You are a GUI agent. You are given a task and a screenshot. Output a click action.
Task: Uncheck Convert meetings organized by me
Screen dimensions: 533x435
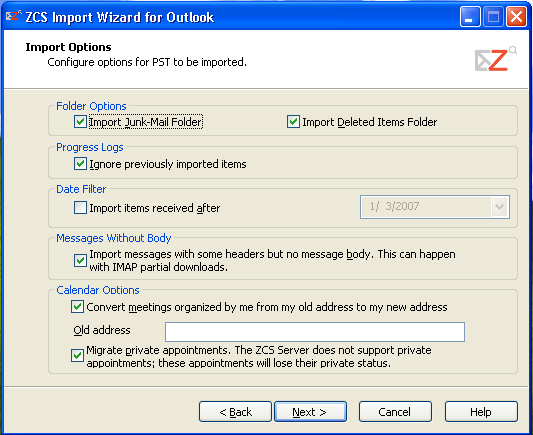[78, 307]
